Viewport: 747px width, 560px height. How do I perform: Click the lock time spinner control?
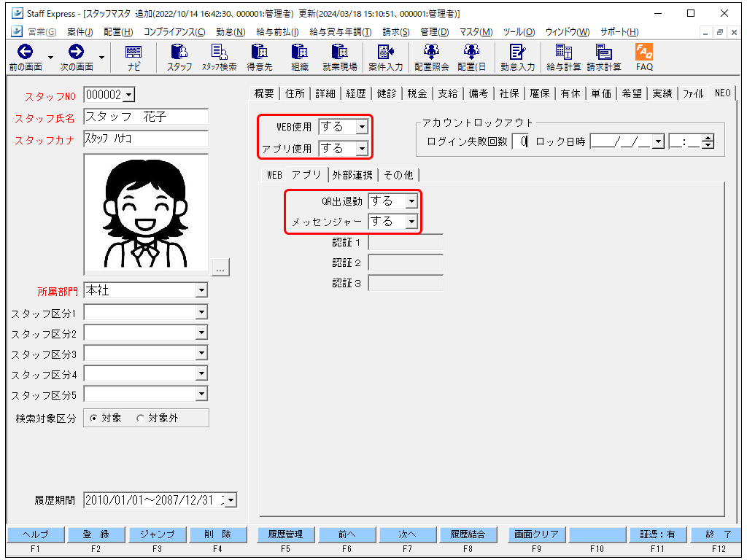[708, 141]
